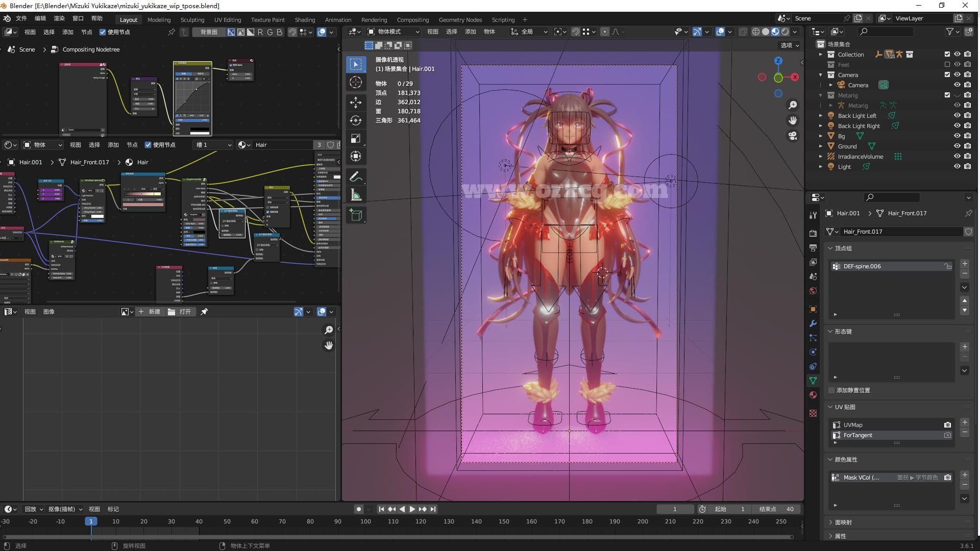Screen dimensions: 980x551
Task: Open the 文件 menu
Action: (21, 18)
